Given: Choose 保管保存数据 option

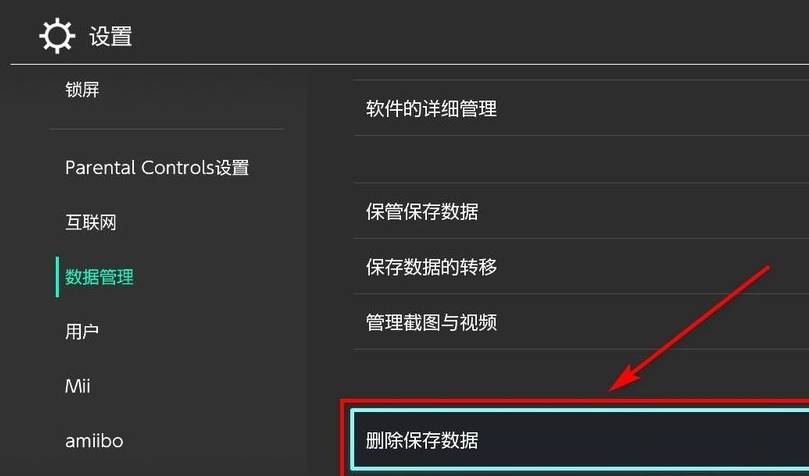Looking at the screenshot, I should 581,211.
